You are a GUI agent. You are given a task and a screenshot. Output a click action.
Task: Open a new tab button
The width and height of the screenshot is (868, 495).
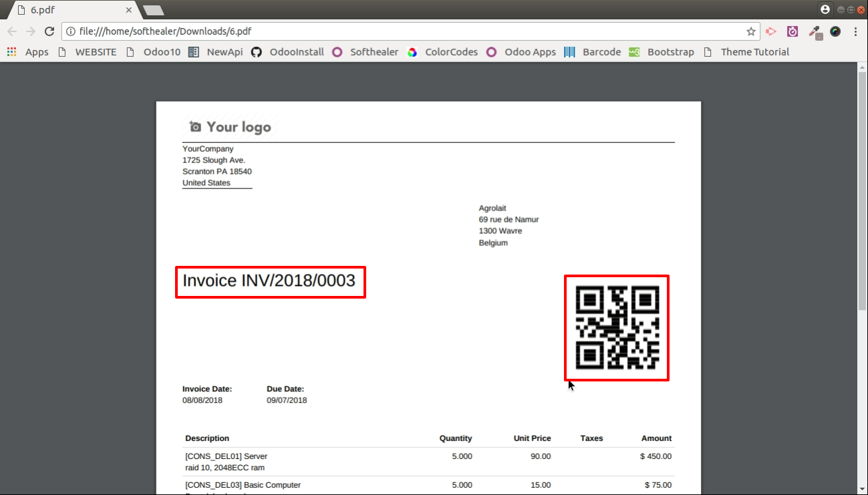(x=154, y=10)
